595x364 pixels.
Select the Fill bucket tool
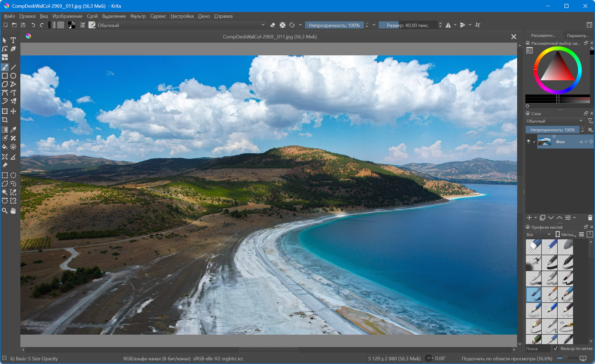point(5,147)
